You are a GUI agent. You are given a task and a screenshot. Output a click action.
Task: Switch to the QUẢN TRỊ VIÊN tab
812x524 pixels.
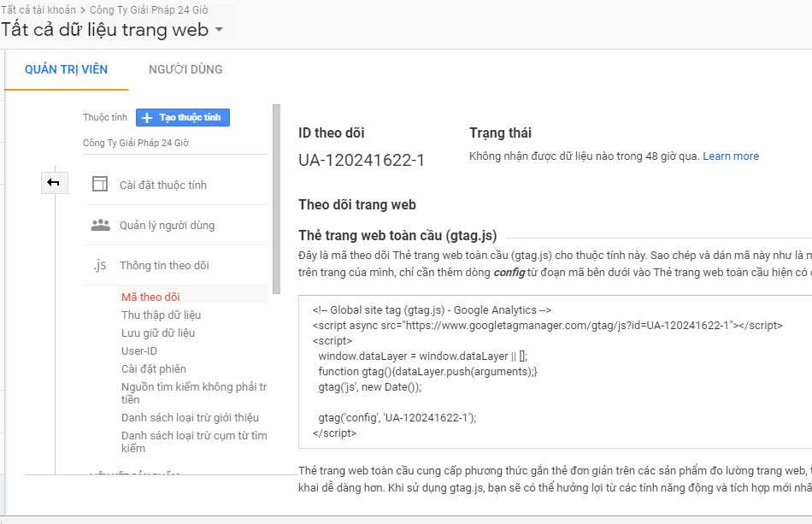point(67,69)
